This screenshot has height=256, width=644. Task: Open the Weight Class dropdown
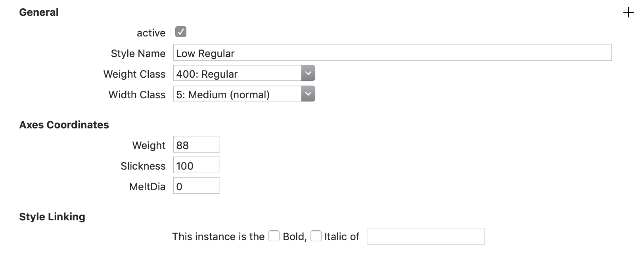308,73
